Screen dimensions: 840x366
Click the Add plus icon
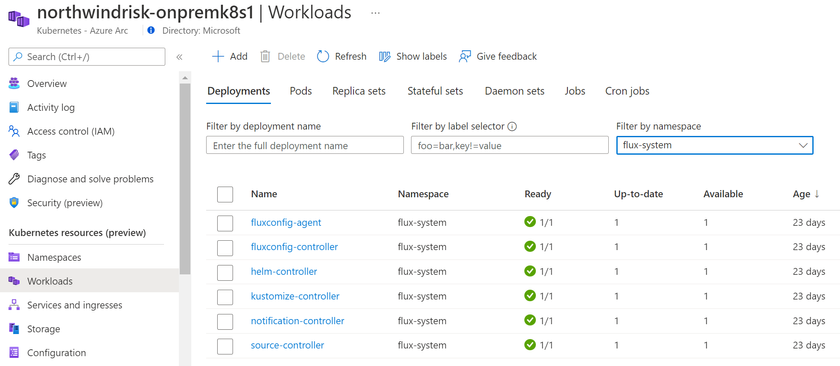(218, 56)
